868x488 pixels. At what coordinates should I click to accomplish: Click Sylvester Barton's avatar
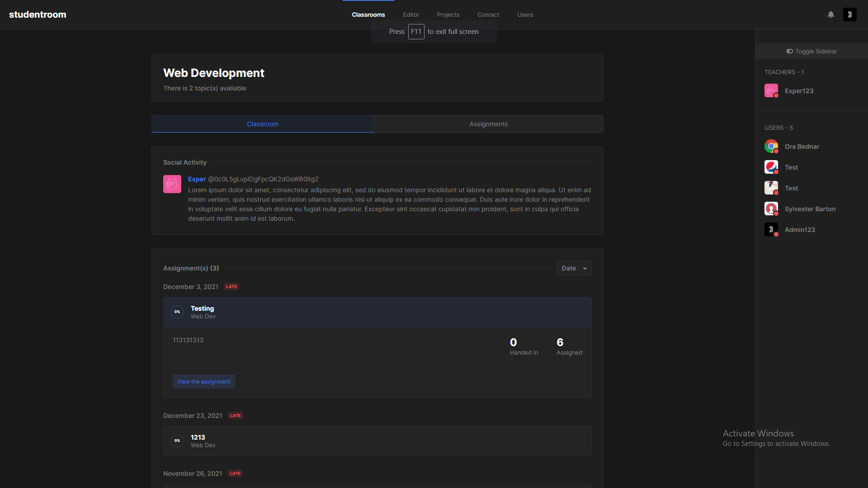tap(771, 208)
